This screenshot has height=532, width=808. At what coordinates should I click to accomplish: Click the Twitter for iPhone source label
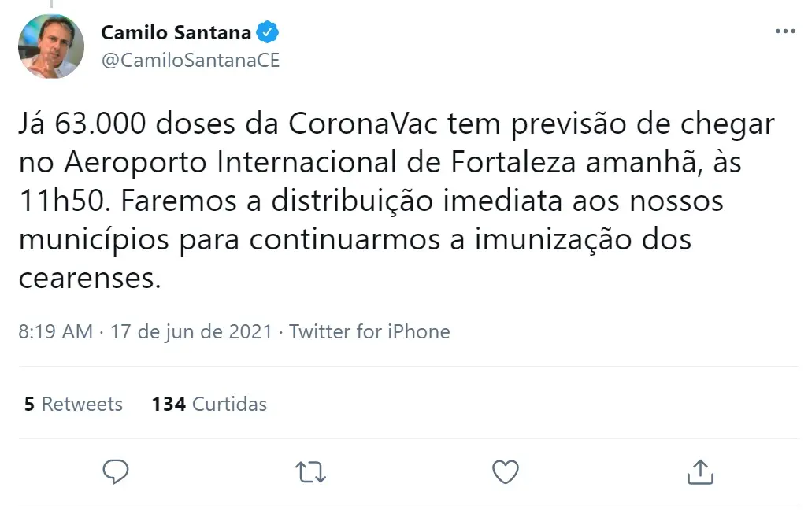coord(370,331)
